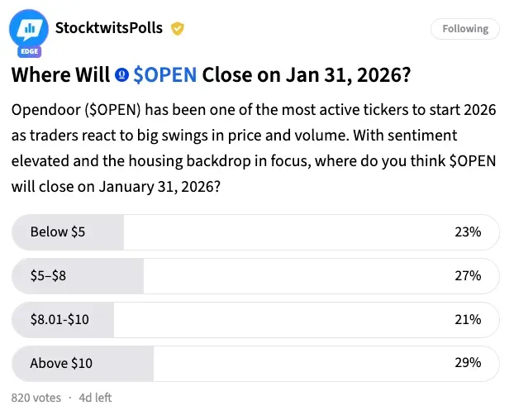514x420 pixels.
Task: Click the 27% result figure
Action: [x=468, y=276]
